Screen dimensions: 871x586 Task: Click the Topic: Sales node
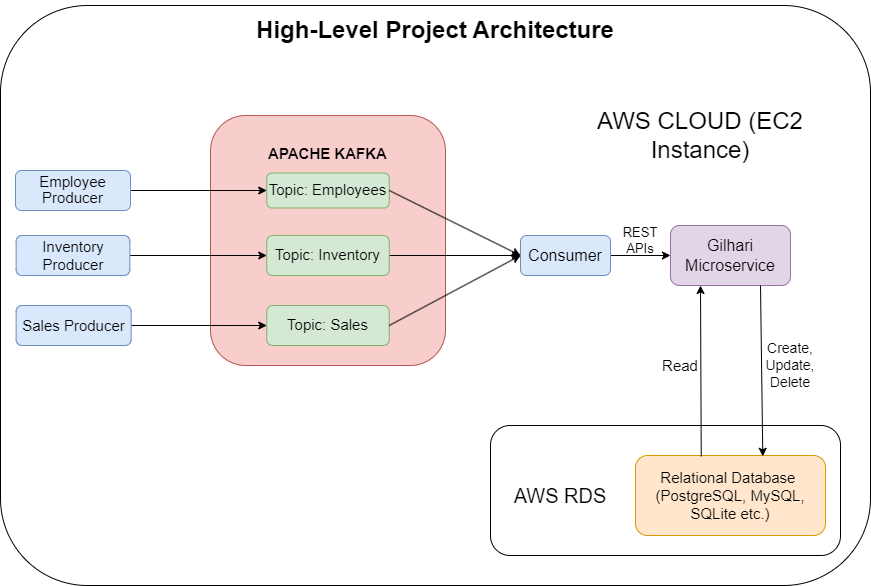coord(328,325)
